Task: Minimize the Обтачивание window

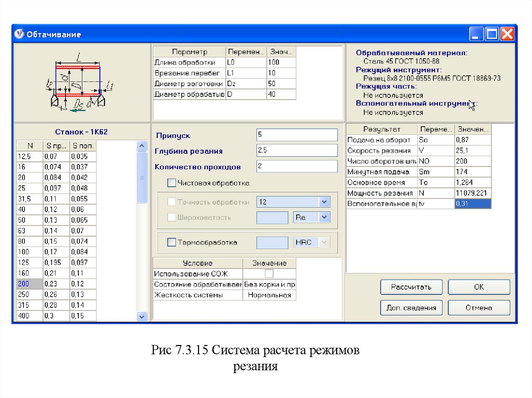Action: [x=477, y=34]
